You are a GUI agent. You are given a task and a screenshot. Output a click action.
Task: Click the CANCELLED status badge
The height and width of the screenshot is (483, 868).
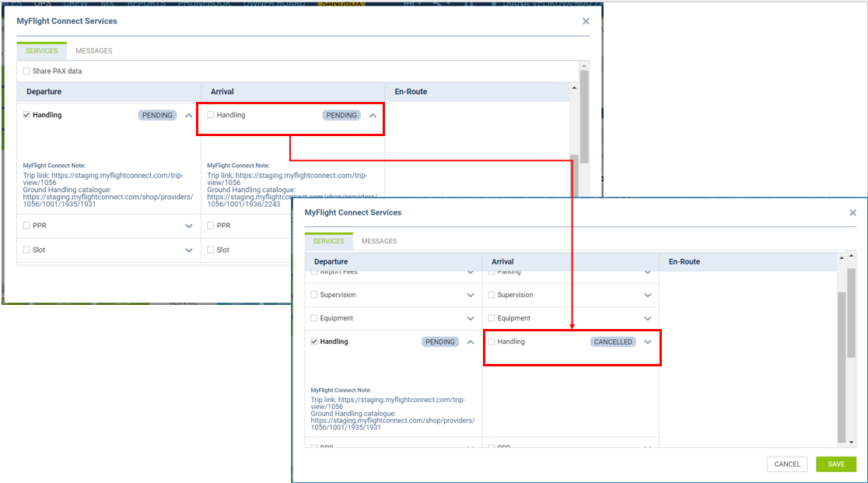[x=613, y=342]
